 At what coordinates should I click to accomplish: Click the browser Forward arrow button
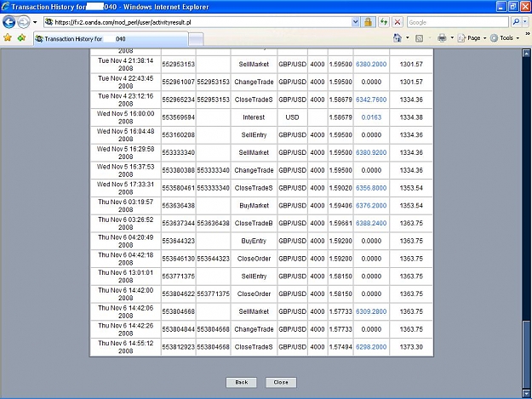point(24,22)
